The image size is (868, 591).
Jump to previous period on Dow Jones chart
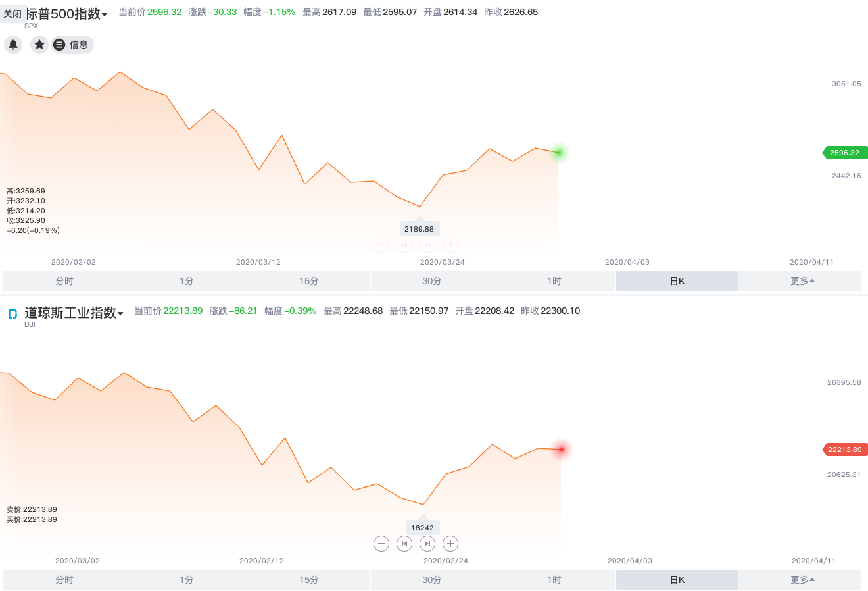tap(404, 544)
